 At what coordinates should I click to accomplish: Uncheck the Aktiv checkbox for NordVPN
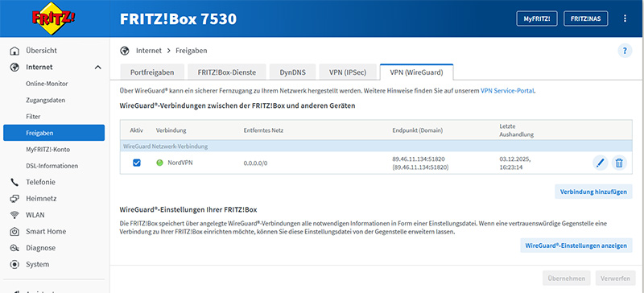(136, 163)
